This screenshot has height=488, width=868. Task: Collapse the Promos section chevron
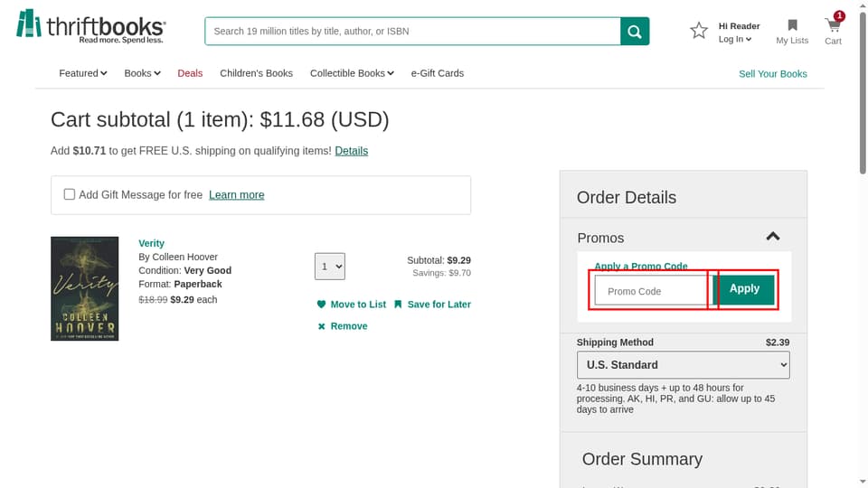pos(773,237)
